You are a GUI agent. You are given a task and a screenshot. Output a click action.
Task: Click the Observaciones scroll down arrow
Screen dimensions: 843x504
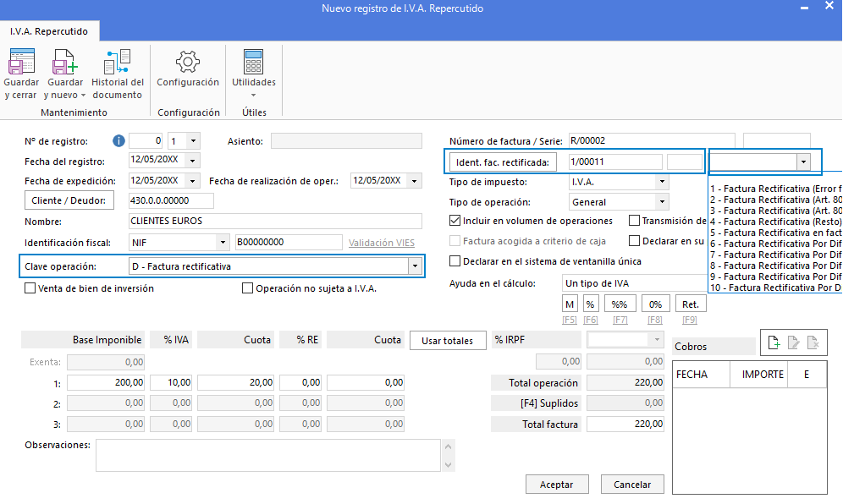click(x=449, y=465)
